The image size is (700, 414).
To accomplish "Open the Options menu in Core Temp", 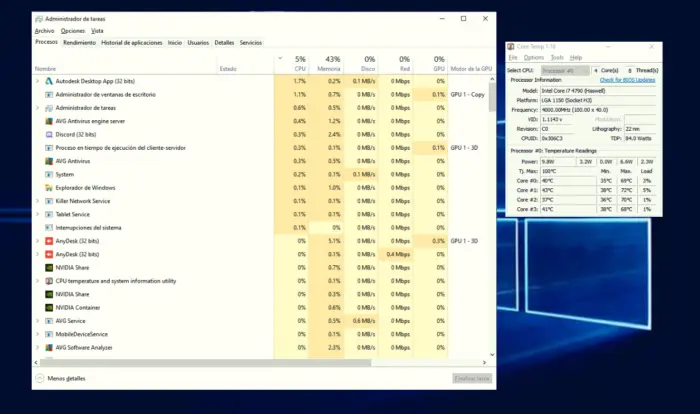I will (x=533, y=58).
